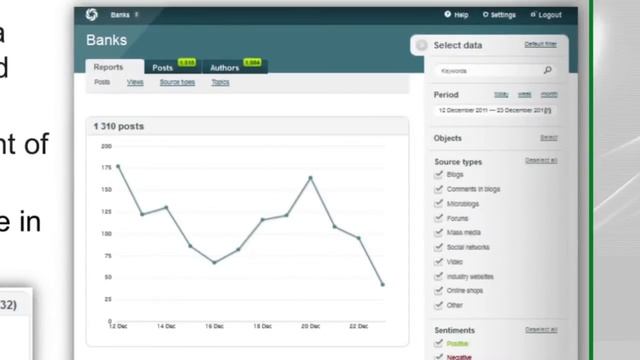Uncheck the Forums checkbox
This screenshot has width=640, height=360.
(439, 218)
